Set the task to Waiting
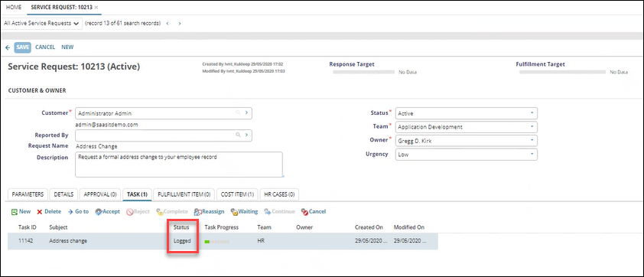 pos(244,212)
